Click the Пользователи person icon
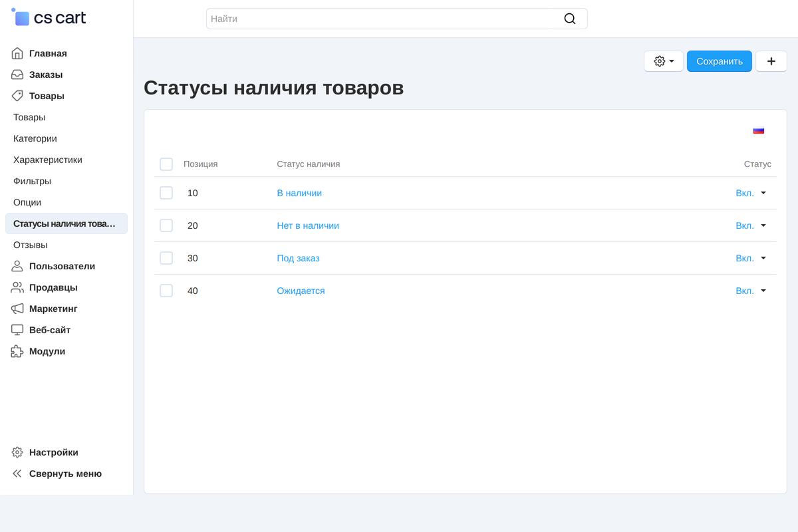This screenshot has width=798, height=532. (17, 266)
